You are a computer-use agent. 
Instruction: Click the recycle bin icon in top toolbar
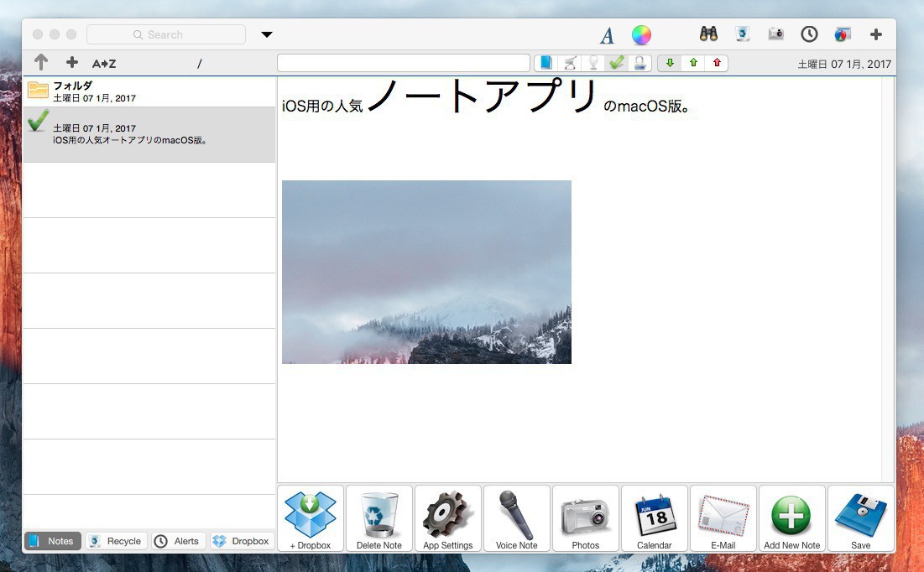click(x=743, y=34)
